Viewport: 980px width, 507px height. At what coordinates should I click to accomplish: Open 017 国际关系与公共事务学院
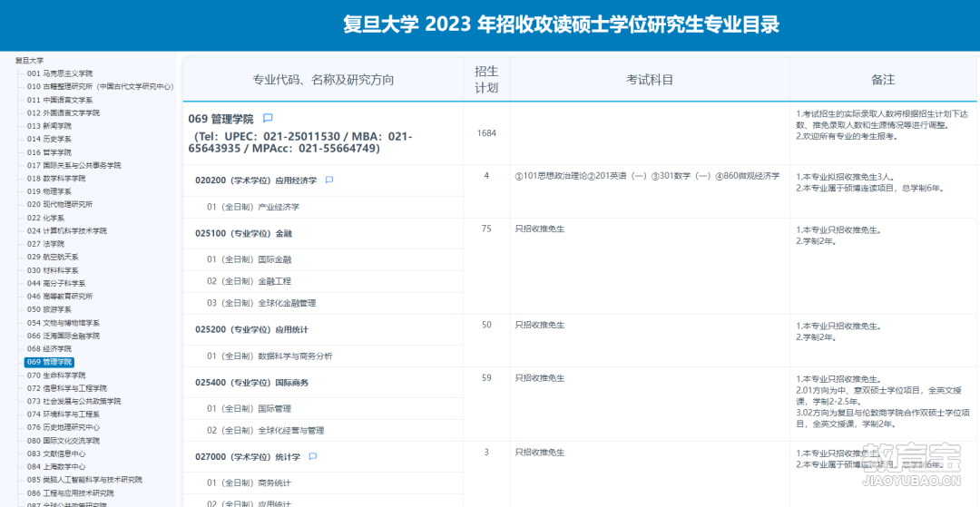point(74,165)
